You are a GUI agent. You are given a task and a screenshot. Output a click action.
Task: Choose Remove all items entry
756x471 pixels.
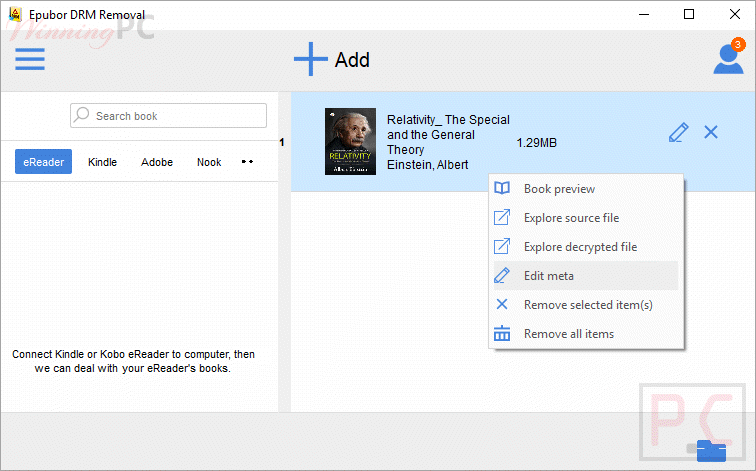[586, 333]
